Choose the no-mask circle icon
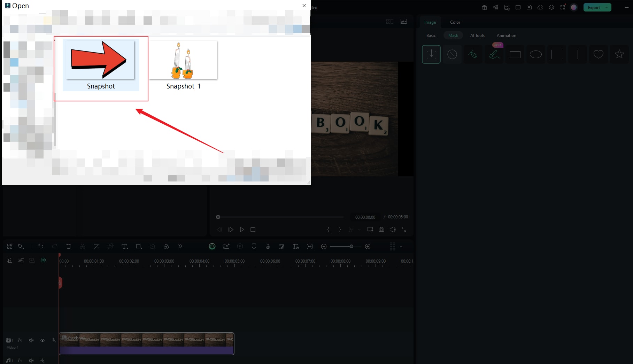The width and height of the screenshot is (633, 364). 452,54
